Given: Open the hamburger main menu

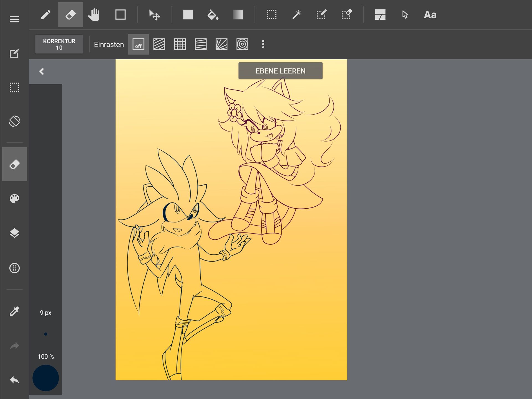Looking at the screenshot, I should click(x=14, y=19).
